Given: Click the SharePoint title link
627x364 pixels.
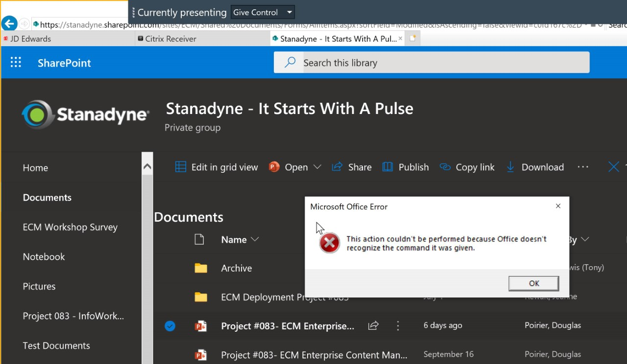Looking at the screenshot, I should pyautogui.click(x=64, y=63).
